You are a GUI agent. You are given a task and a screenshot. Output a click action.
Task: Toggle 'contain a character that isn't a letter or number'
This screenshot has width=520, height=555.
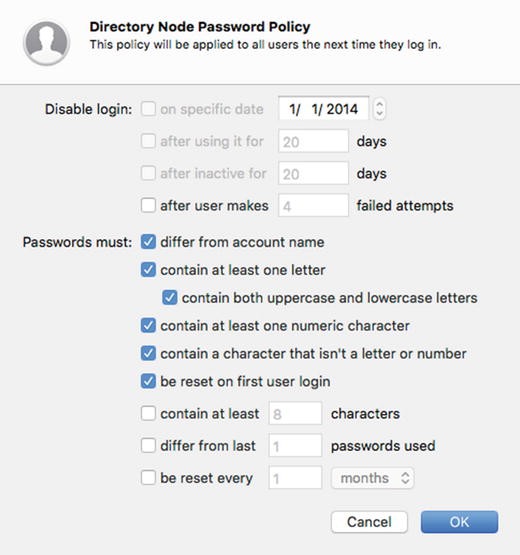pyautogui.click(x=148, y=354)
